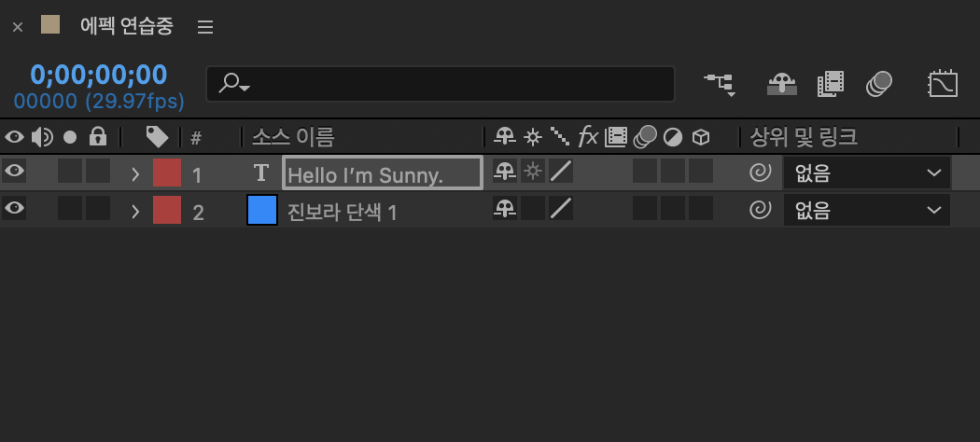
Task: Click the 3D layer cube header icon
Action: (x=701, y=137)
